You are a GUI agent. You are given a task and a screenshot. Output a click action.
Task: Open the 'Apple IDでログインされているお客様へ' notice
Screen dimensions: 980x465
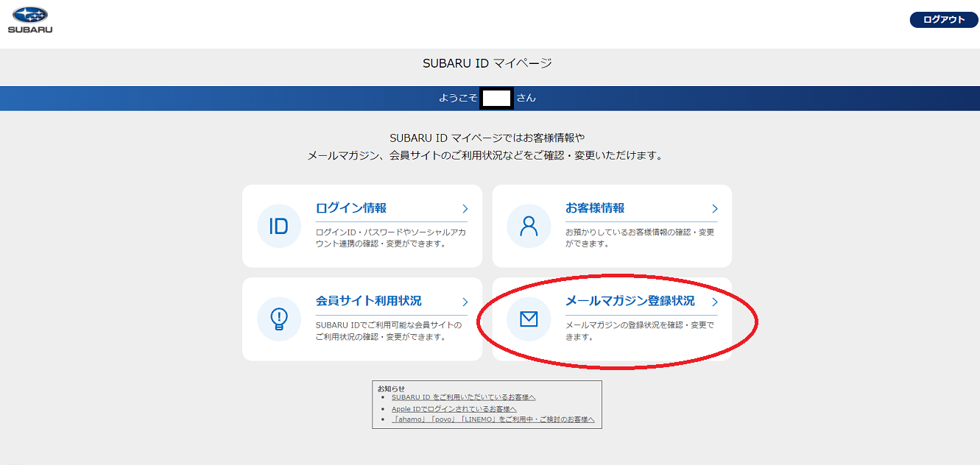click(454, 409)
